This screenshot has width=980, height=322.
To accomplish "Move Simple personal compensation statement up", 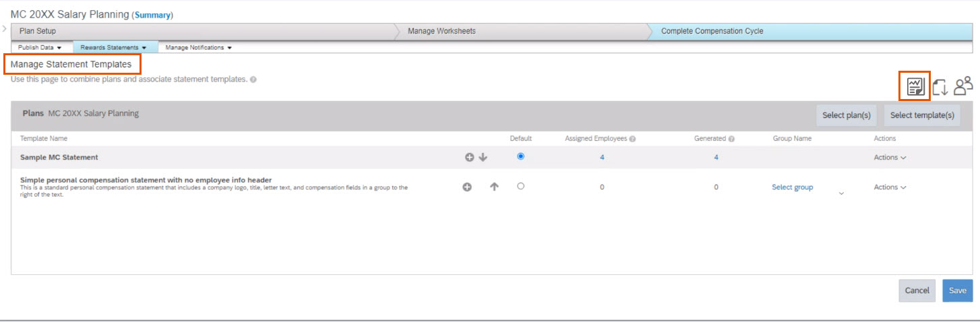I will [x=494, y=187].
